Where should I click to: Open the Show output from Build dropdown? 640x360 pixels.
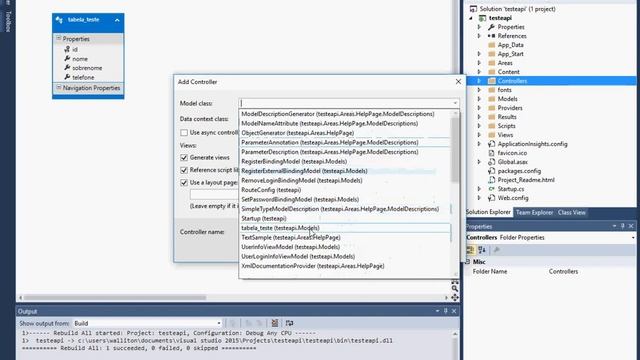219,323
